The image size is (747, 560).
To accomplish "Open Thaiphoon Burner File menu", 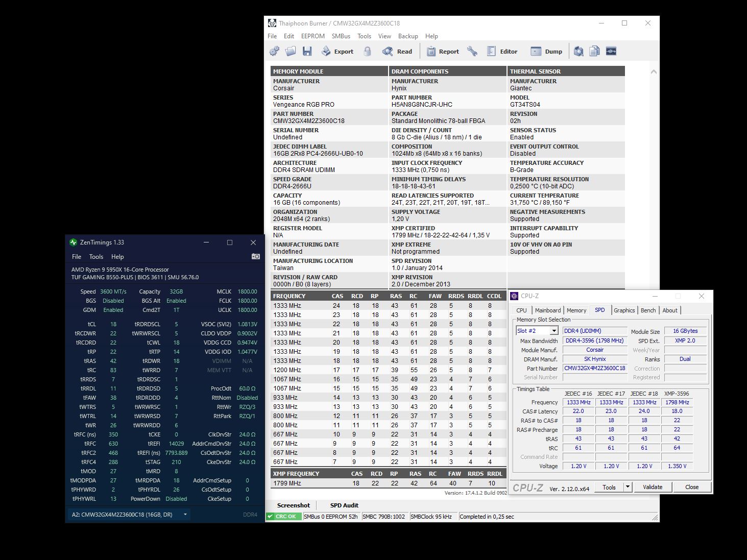I will (272, 36).
